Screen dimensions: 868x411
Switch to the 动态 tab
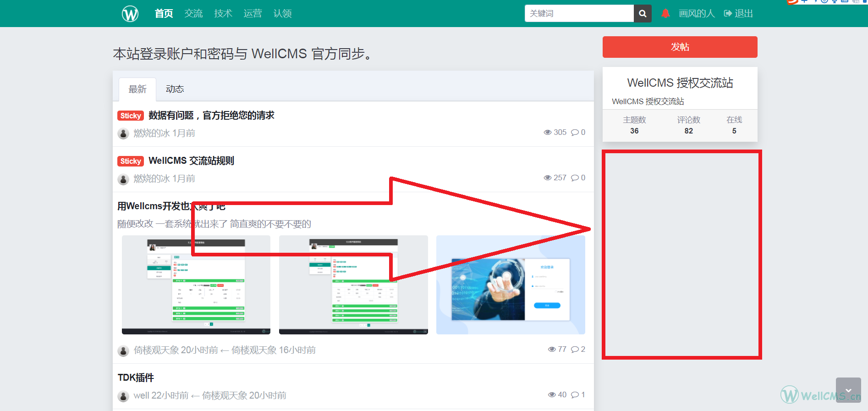[x=175, y=89]
